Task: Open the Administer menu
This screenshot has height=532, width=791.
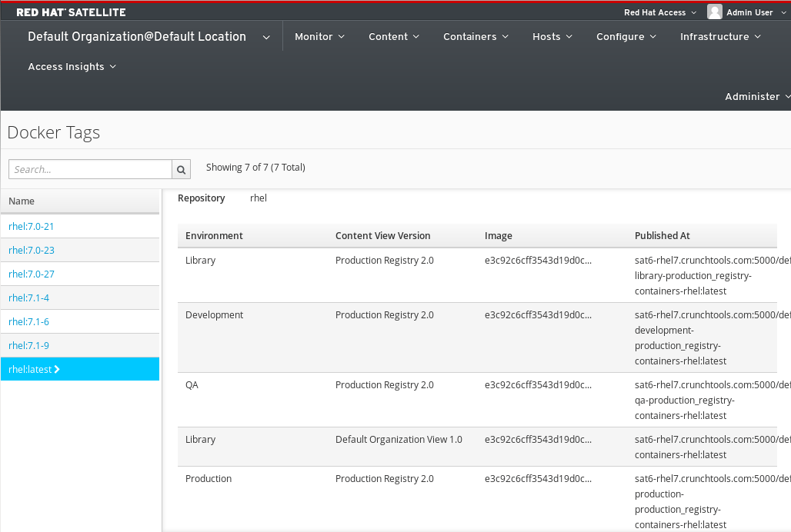Action: pyautogui.click(x=752, y=96)
